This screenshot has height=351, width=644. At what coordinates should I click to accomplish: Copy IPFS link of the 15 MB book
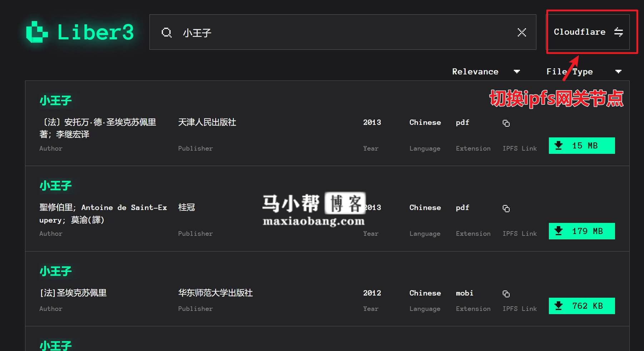click(x=506, y=123)
